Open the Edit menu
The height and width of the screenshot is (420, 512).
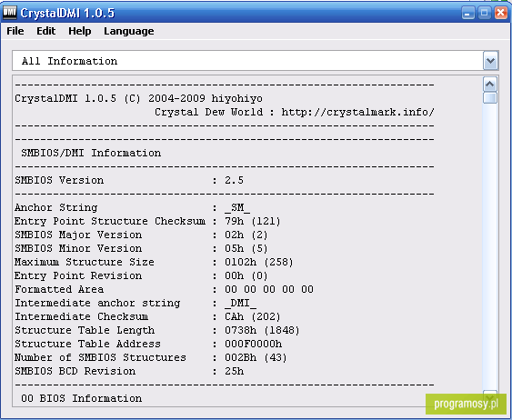pos(45,31)
